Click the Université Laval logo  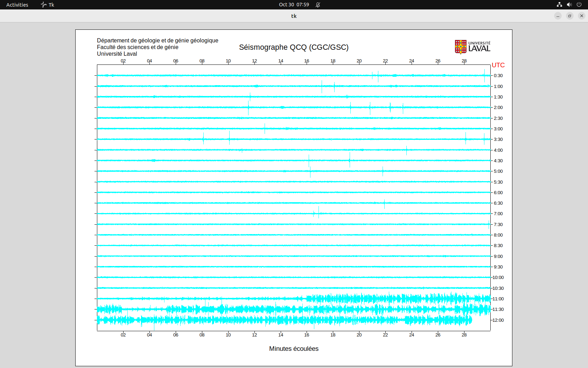(472, 47)
